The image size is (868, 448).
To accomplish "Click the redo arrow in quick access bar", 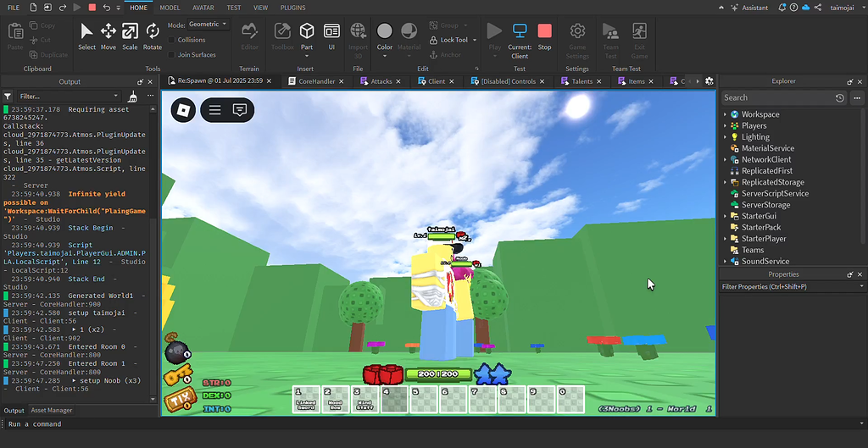I will point(63,8).
